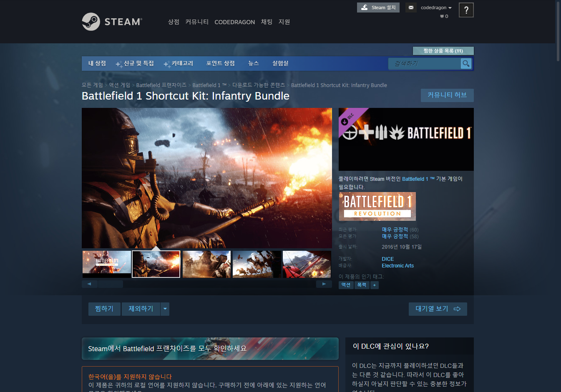This screenshot has height=392, width=561.
Task: Click the question mark help icon
Action: (x=466, y=10)
